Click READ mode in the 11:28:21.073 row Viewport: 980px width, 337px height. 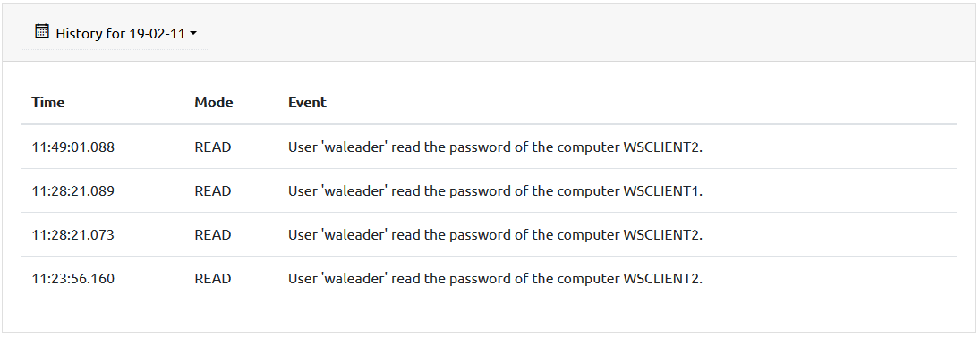[x=213, y=235]
